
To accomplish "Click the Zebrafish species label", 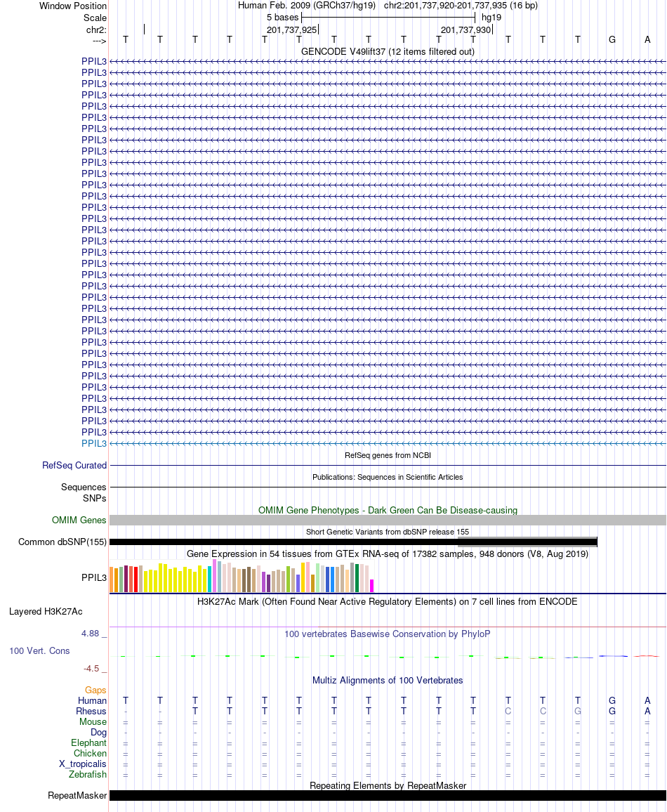I will click(x=88, y=774).
